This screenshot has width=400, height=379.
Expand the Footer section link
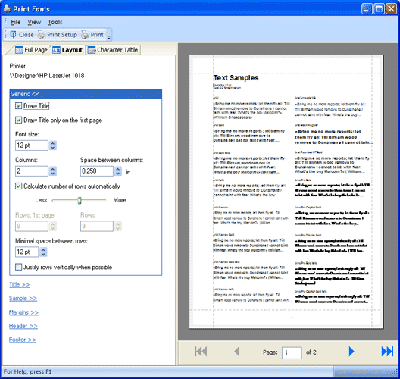point(22,340)
